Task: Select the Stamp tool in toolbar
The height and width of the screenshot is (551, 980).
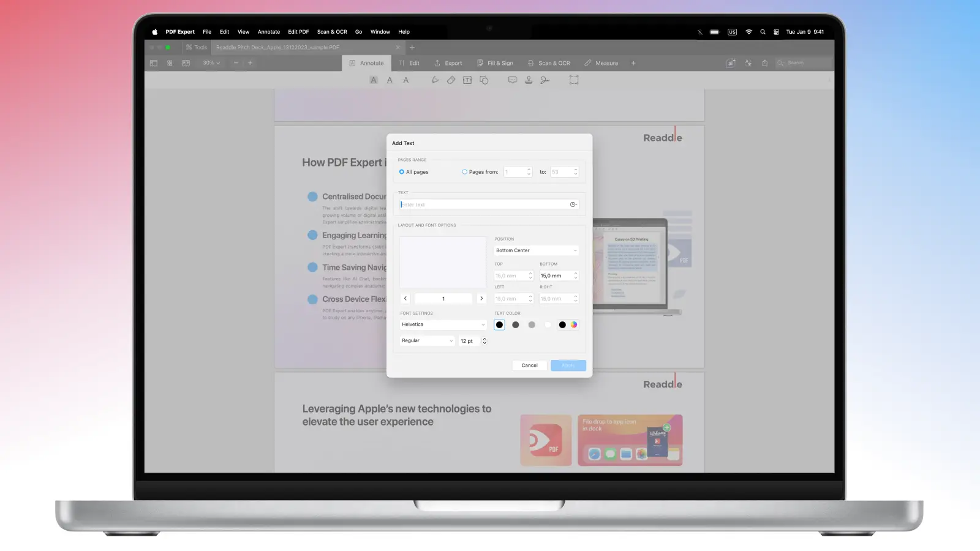Action: [529, 80]
